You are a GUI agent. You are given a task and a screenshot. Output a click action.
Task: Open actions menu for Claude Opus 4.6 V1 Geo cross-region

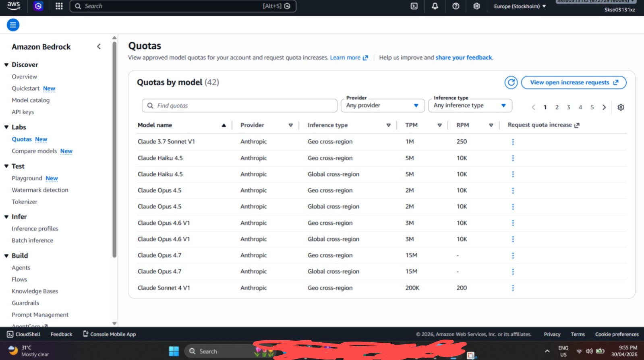513,223
